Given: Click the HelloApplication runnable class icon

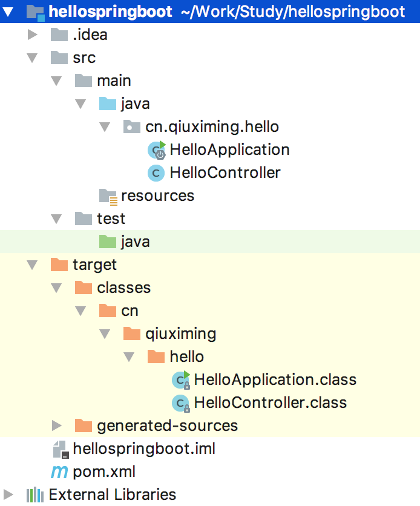Looking at the screenshot, I should pyautogui.click(x=157, y=149).
